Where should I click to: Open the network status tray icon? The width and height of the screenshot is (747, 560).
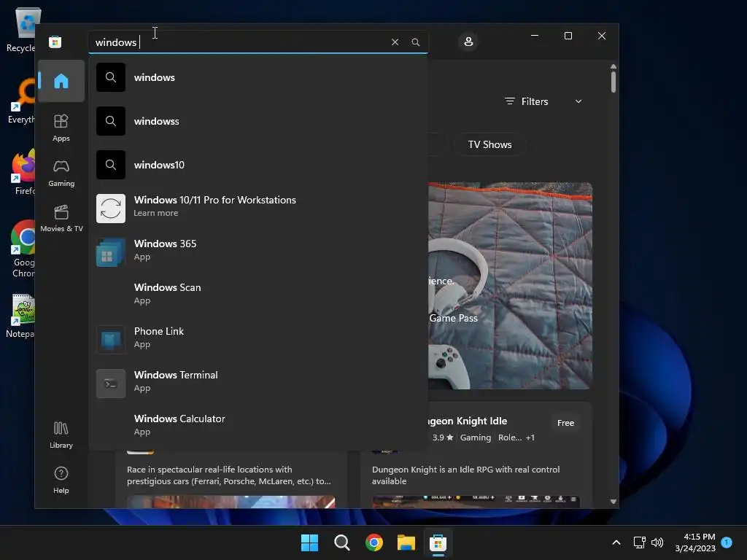pos(639,542)
